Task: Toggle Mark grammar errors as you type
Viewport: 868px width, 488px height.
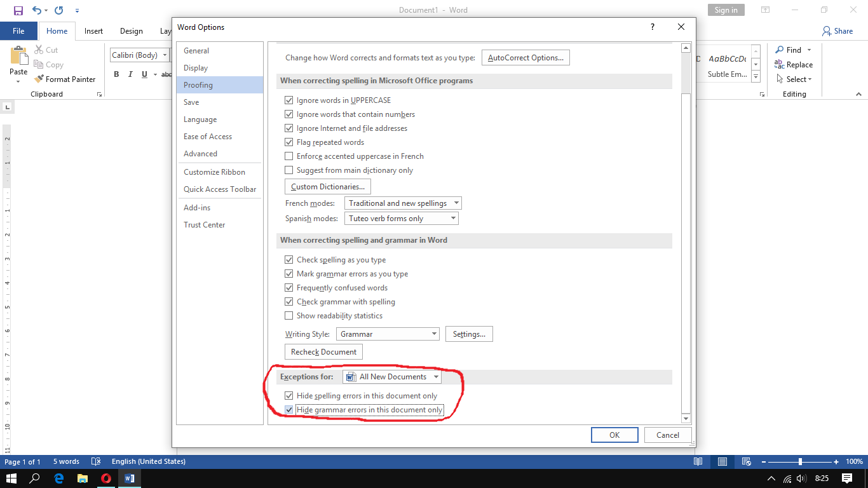Action: (289, 274)
